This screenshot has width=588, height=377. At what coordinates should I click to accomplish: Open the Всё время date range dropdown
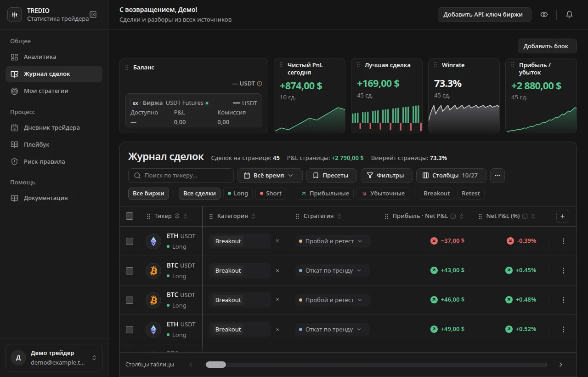(x=270, y=176)
